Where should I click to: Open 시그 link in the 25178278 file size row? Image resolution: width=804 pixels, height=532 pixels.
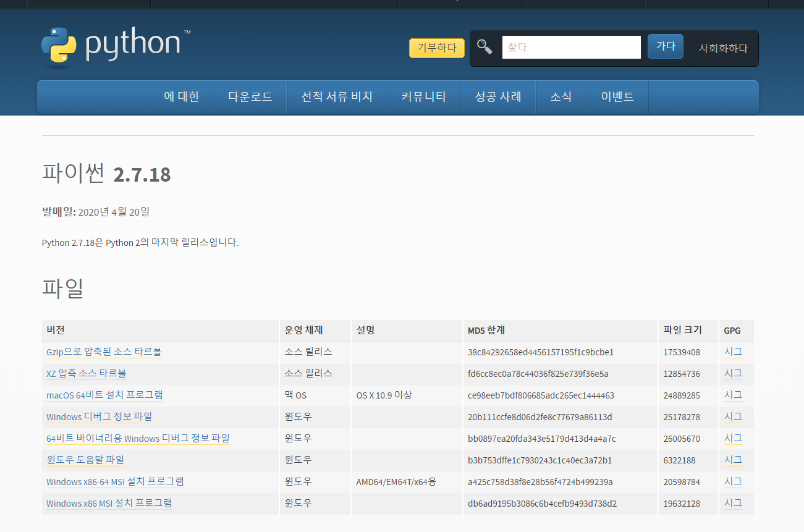(x=733, y=417)
